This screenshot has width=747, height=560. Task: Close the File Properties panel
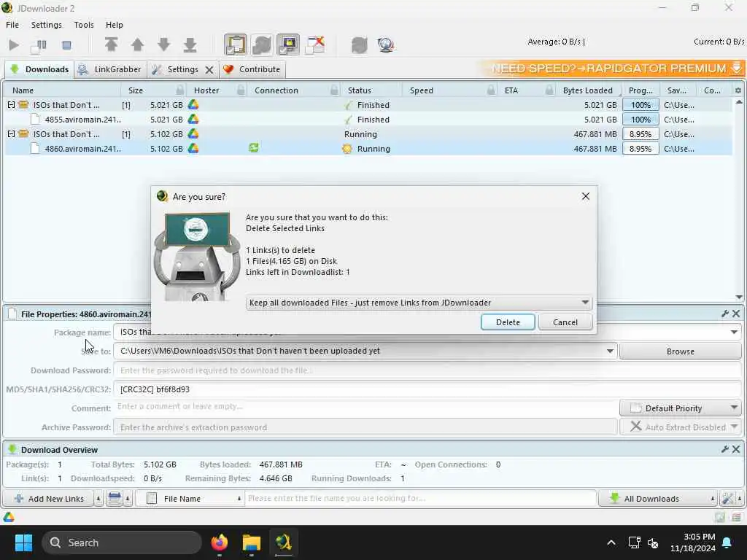tap(737, 314)
